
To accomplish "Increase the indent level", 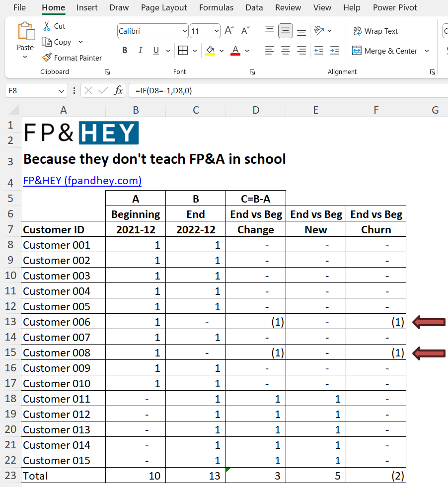I will (x=335, y=50).
